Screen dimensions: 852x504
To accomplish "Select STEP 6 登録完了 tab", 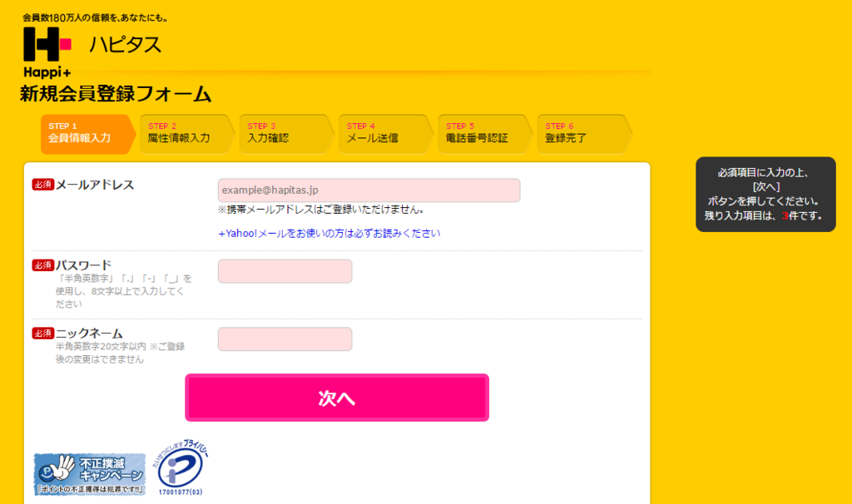I will [585, 134].
